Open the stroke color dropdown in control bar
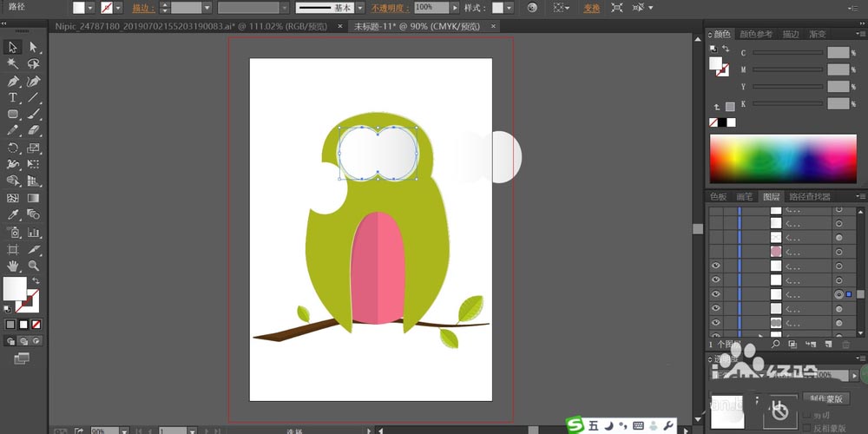This screenshot has height=434, width=868. [118, 8]
